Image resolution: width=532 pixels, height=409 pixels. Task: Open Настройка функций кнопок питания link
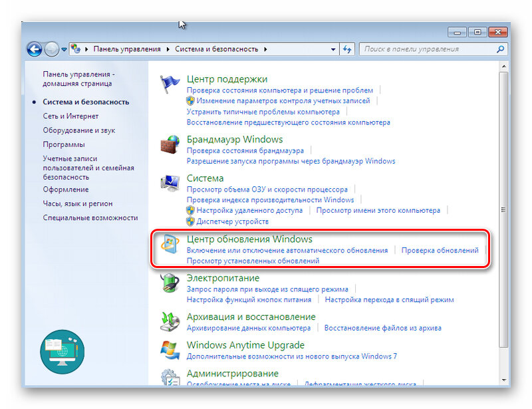[249, 300]
